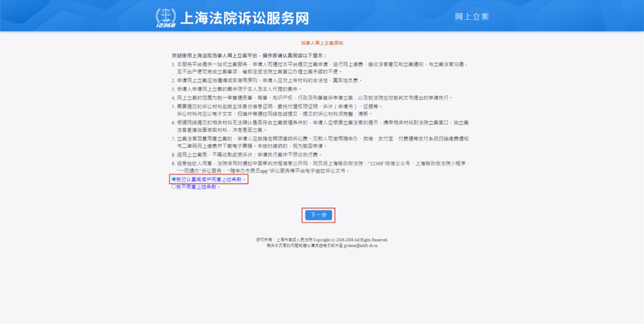Click item 2 about 诚实信用原则
644x324 pixels.
point(267,80)
